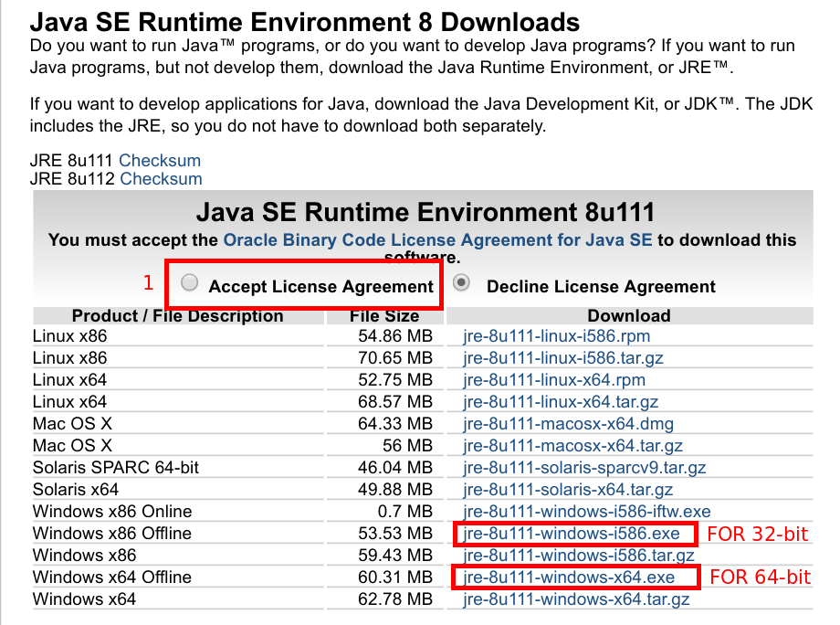The image size is (840, 625).
Task: Open the JRE 8u111 Checksum link
Action: pos(160,161)
